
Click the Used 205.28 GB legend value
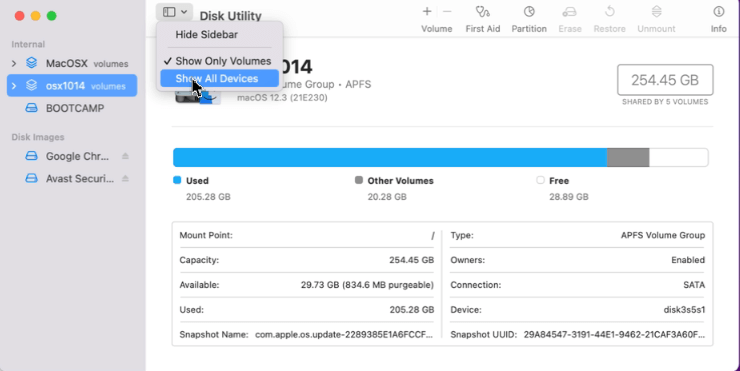click(x=208, y=197)
